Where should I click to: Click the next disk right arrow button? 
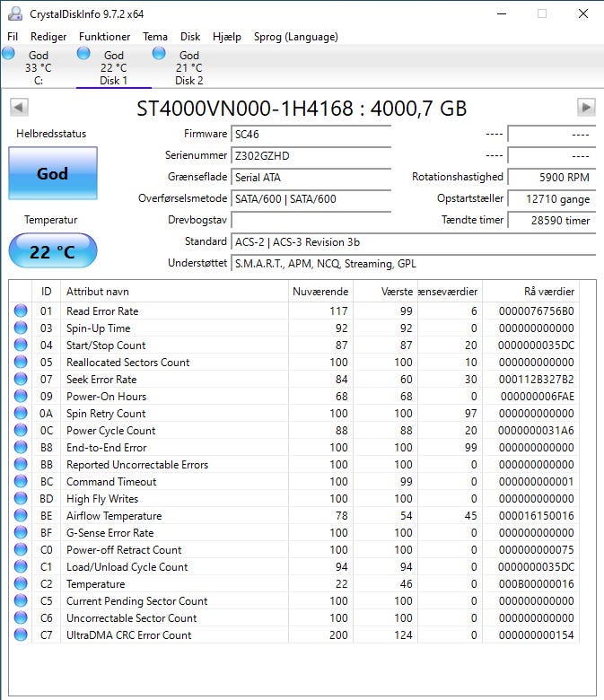click(x=586, y=108)
